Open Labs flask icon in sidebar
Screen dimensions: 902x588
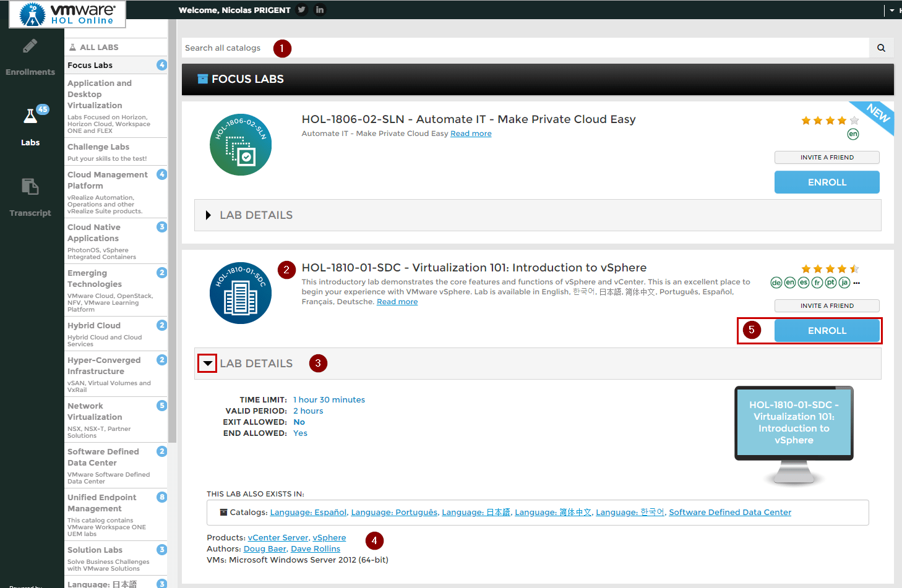30,116
